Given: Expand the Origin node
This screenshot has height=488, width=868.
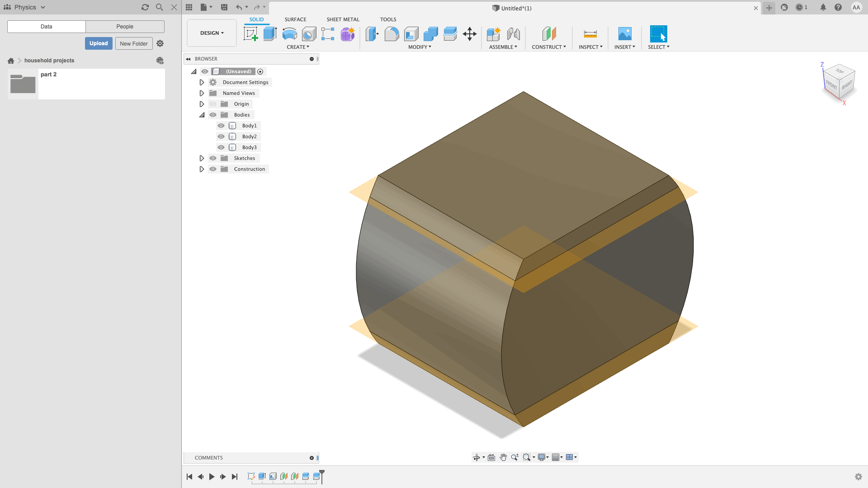Looking at the screenshot, I should tap(202, 104).
